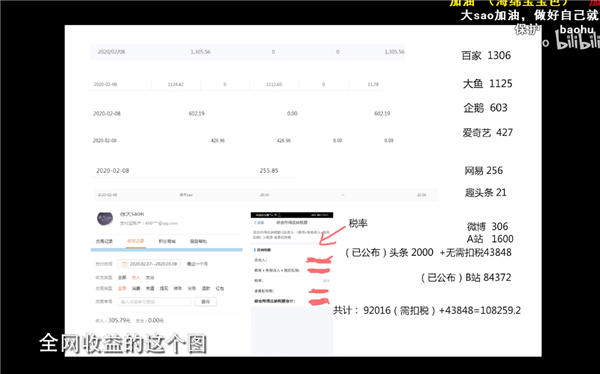Click the bilibili logo watermark
Viewport: 600px width, 374px height.
point(578,40)
